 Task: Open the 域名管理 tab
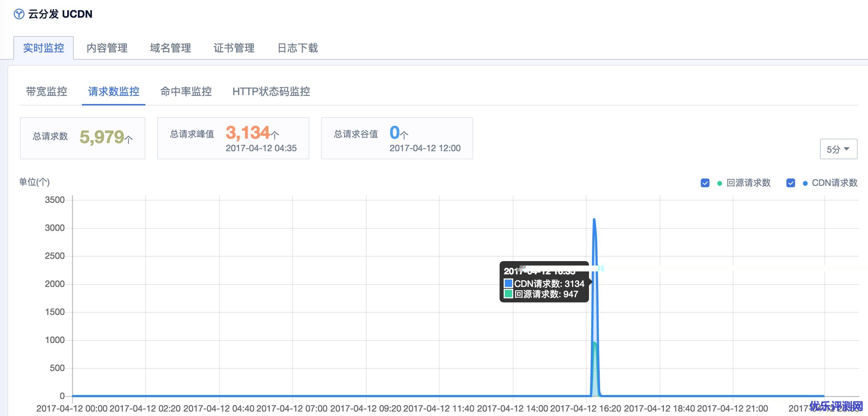tap(170, 48)
